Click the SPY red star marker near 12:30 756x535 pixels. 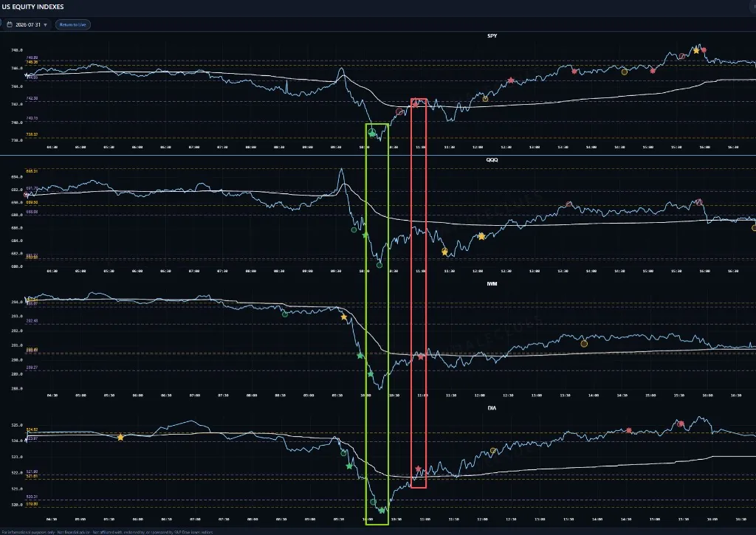(x=511, y=80)
